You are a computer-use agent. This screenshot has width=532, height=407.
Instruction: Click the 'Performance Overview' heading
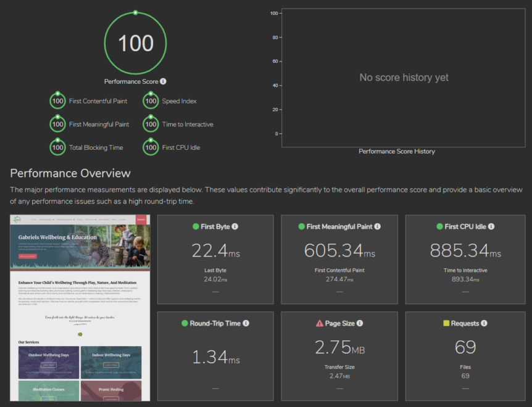[x=70, y=173]
